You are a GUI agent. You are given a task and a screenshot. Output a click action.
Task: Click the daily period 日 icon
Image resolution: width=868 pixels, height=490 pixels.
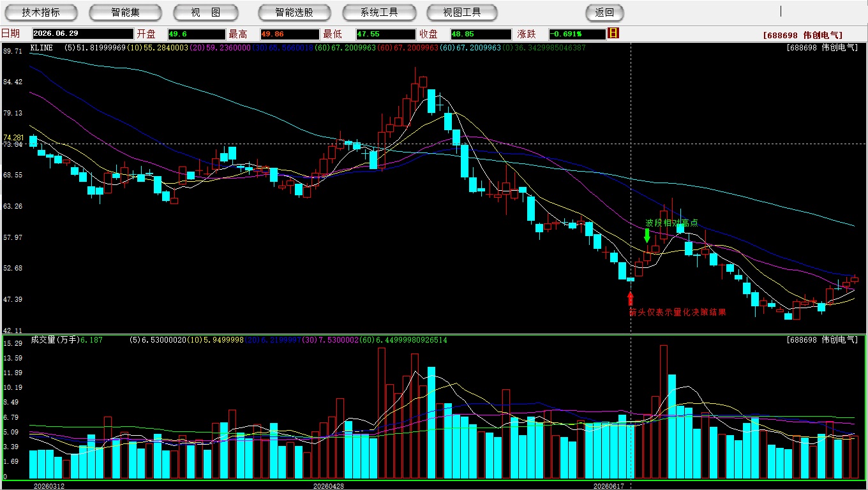[x=613, y=33]
